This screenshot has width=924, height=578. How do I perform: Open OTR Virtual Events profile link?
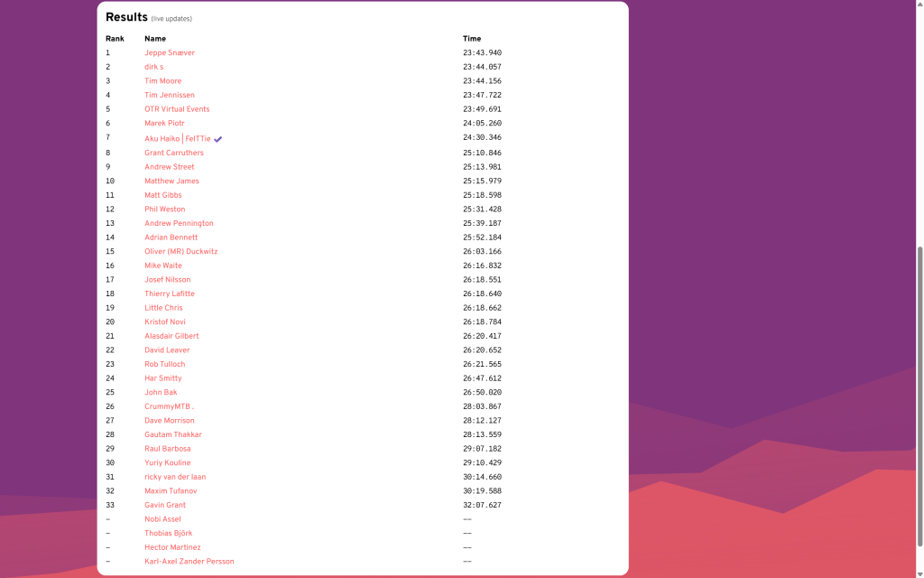[177, 109]
